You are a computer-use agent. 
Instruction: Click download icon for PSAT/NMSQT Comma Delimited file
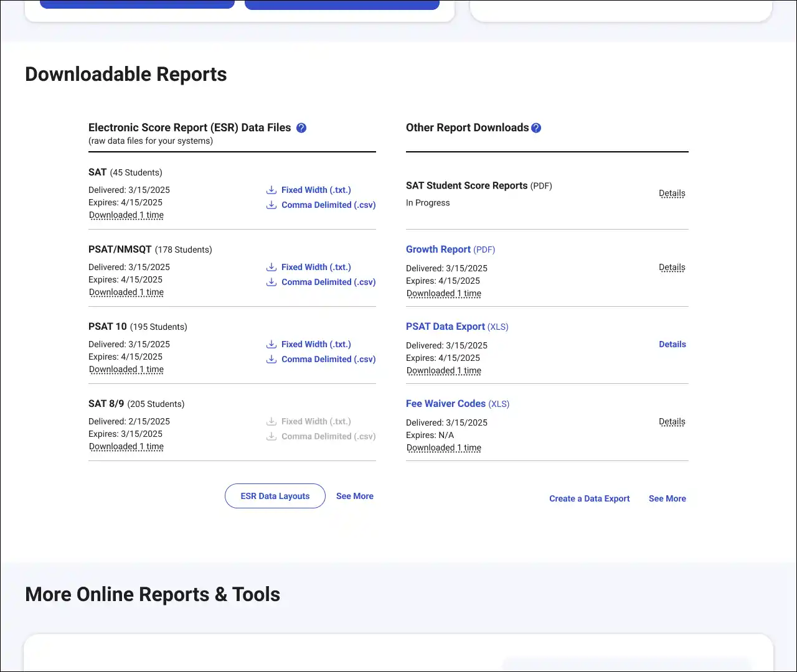(271, 282)
